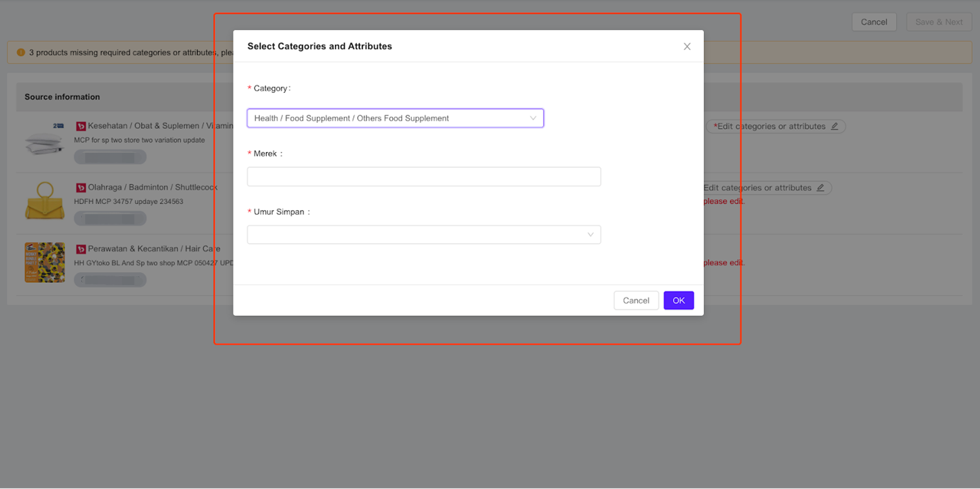
Task: Click the grey tag under HDFH MCP 34757 product
Action: [110, 219]
